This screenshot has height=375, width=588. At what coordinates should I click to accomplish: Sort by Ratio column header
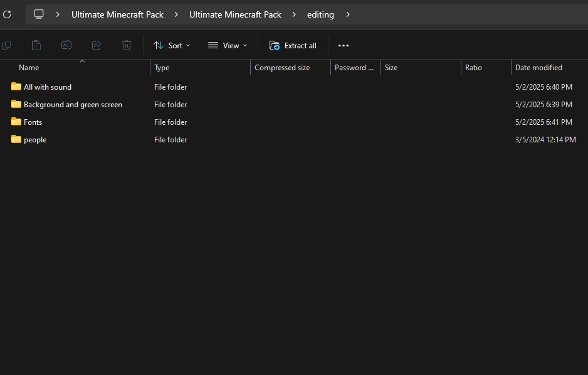coord(473,68)
